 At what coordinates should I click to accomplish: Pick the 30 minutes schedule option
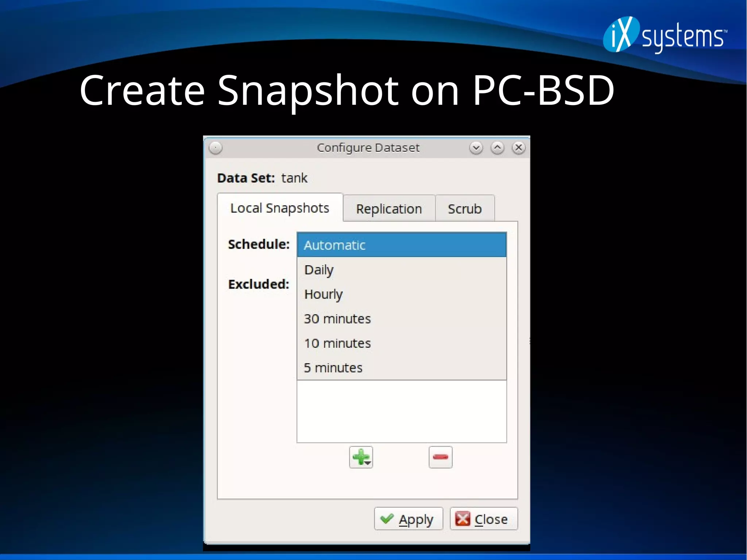pyautogui.click(x=402, y=318)
